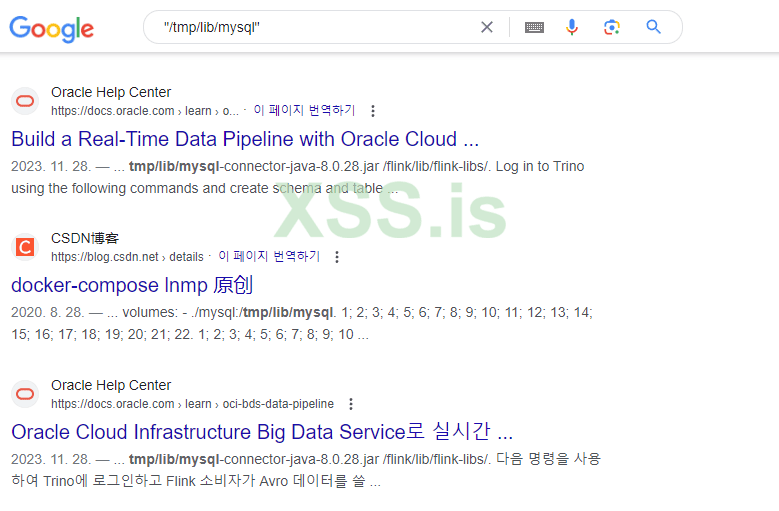Click the "CSDN博客" site name
The height and width of the screenshot is (511, 779).
pos(85,238)
